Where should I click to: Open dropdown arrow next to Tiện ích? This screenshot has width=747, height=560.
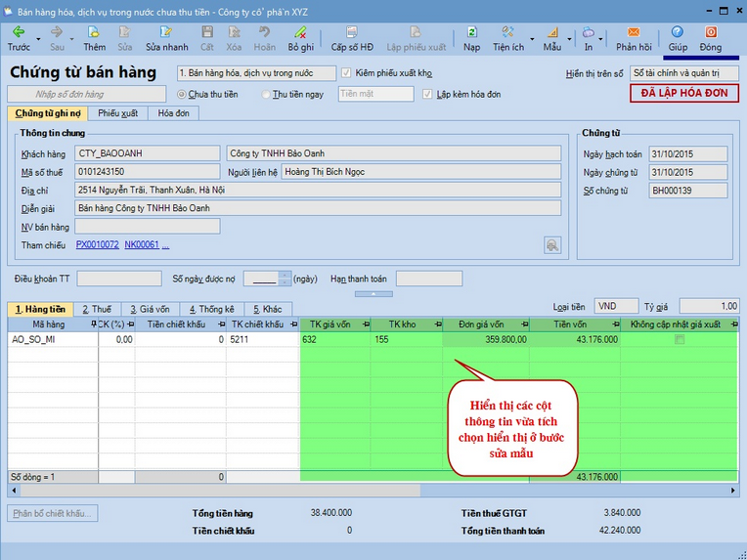(x=532, y=39)
